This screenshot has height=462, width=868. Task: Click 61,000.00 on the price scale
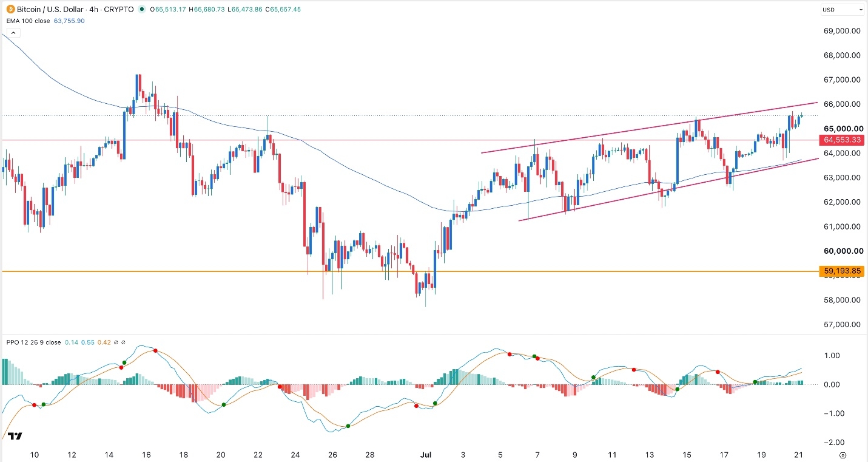[x=841, y=226]
